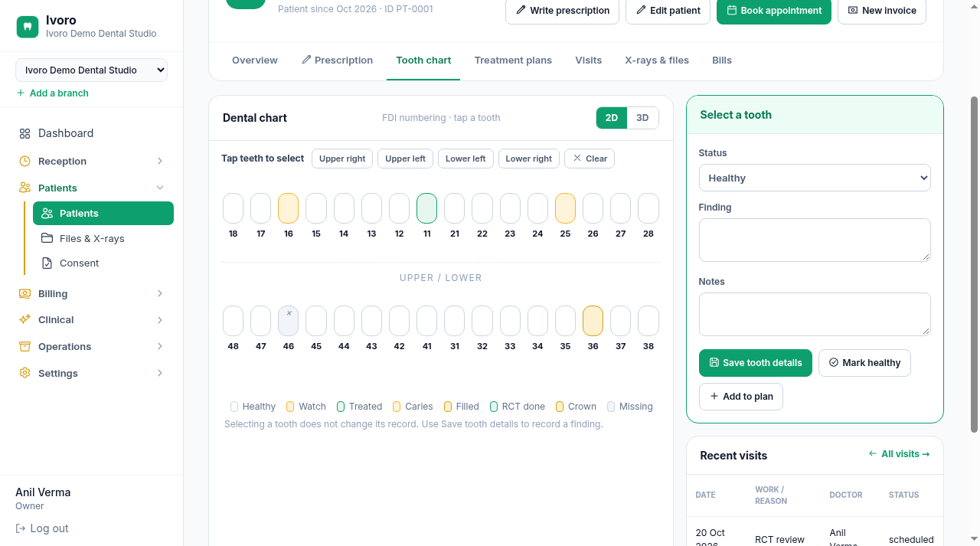Click the plus icon on Add to plan
This screenshot has height=546, width=980.
pos(714,396)
